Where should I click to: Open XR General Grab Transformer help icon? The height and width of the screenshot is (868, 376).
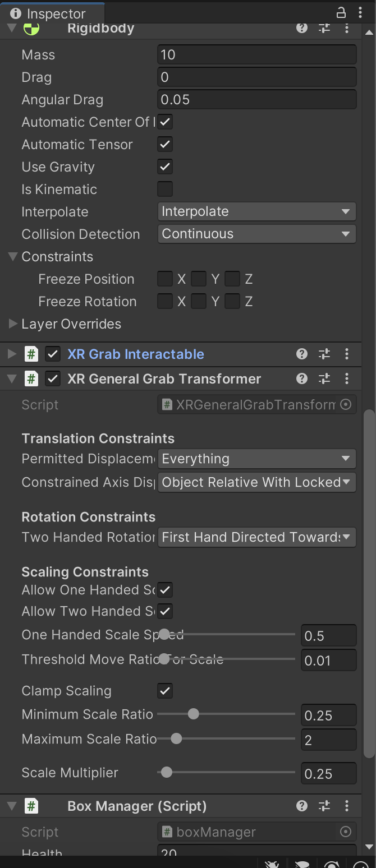pos(302,378)
